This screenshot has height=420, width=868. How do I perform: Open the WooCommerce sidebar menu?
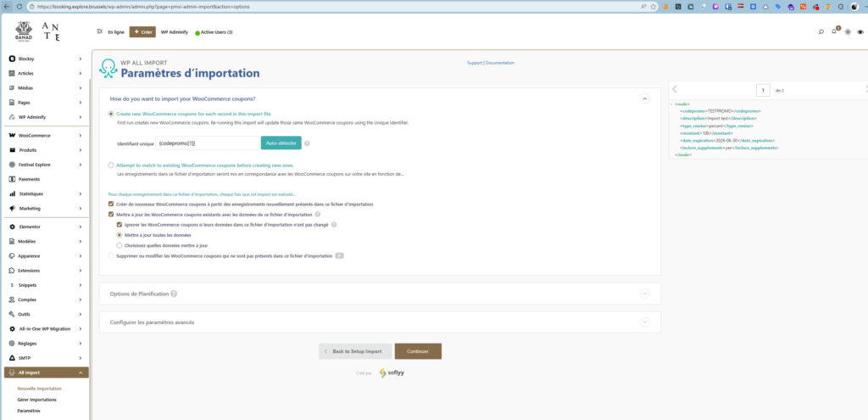tap(46, 136)
